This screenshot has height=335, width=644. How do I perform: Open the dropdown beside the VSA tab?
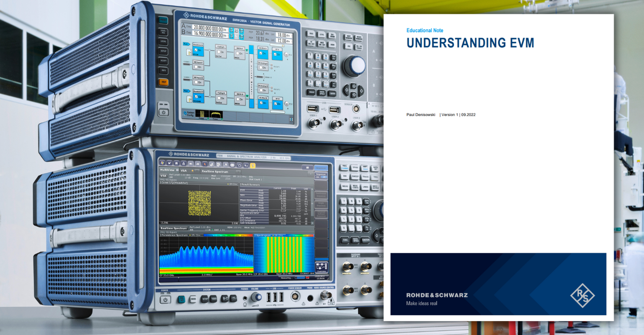197,171
